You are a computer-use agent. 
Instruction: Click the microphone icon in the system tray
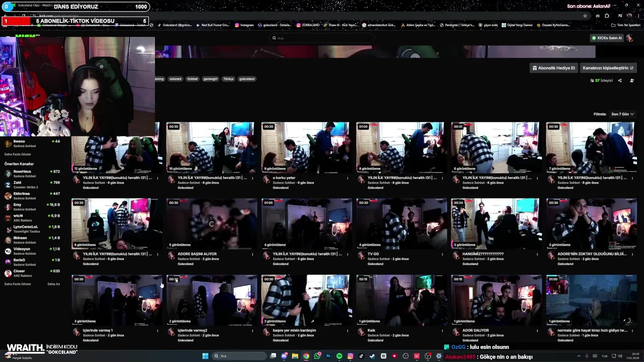(587, 356)
